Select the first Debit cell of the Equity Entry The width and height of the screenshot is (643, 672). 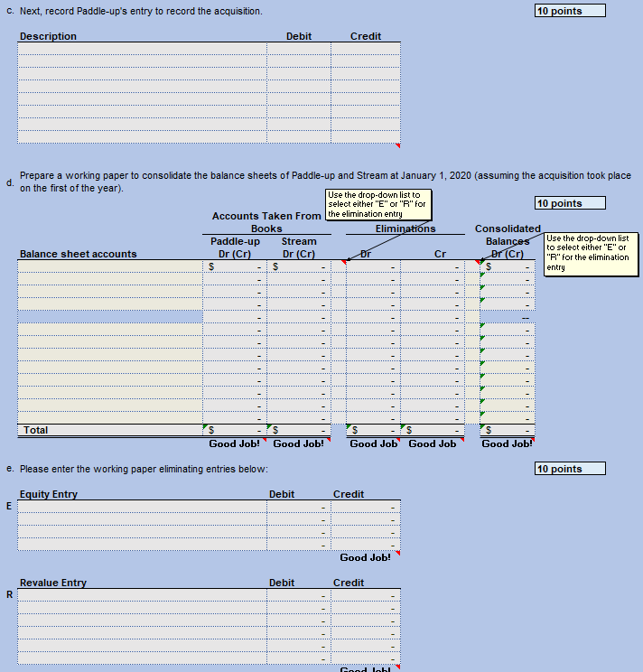coord(299,507)
